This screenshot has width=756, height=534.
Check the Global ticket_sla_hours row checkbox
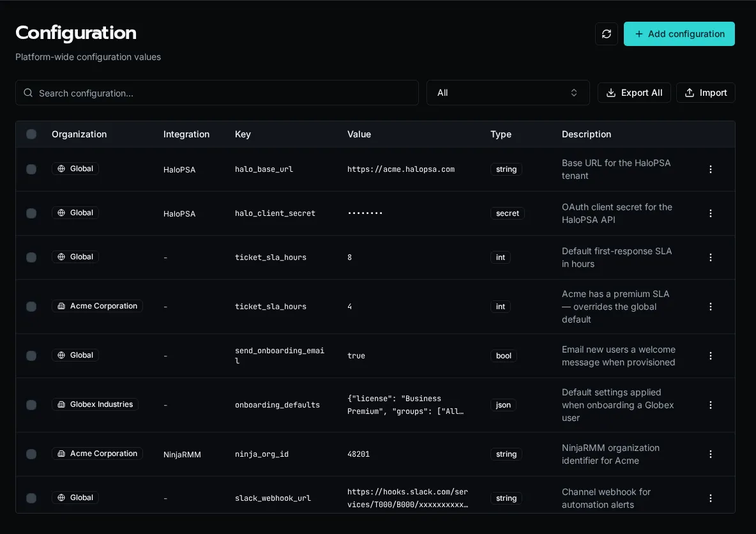pyautogui.click(x=31, y=257)
